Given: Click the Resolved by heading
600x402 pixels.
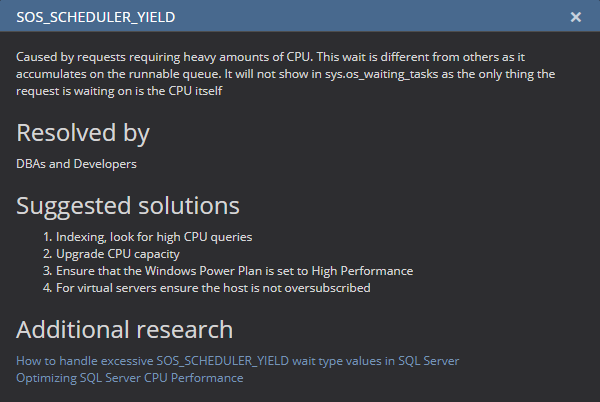Looking at the screenshot, I should point(83,133).
